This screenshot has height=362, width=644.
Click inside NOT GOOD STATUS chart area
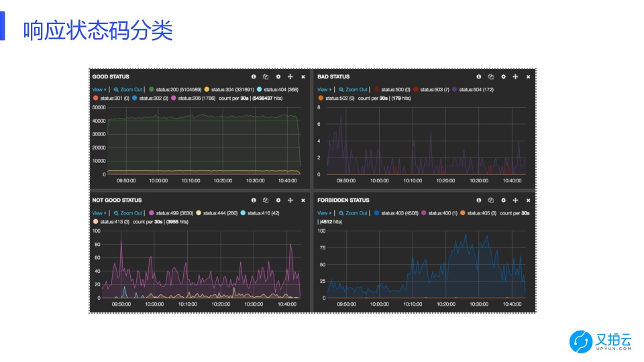click(x=201, y=264)
